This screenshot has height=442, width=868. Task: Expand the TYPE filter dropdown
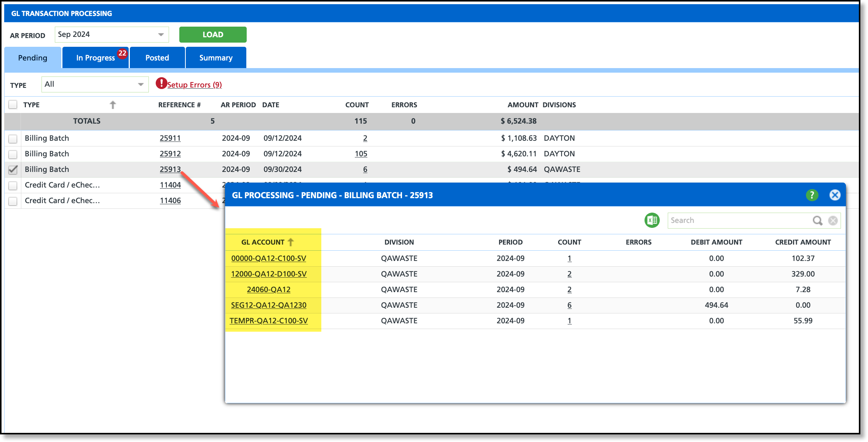[x=140, y=84]
